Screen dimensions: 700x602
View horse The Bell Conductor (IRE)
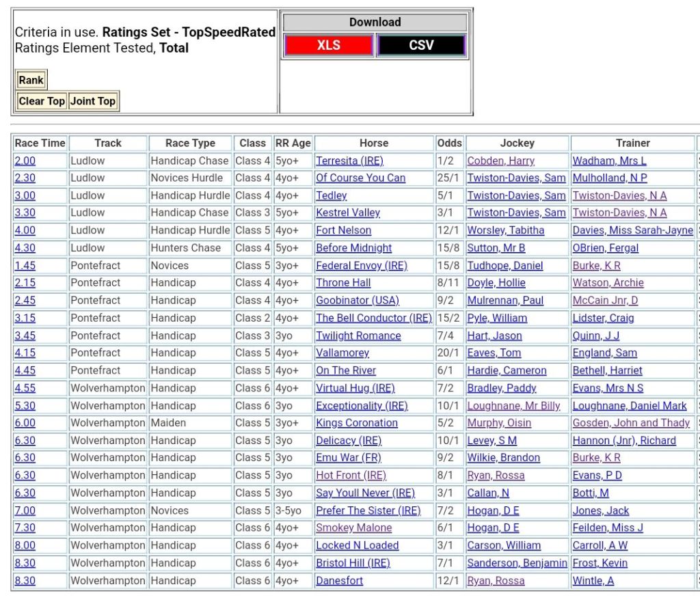pos(373,318)
